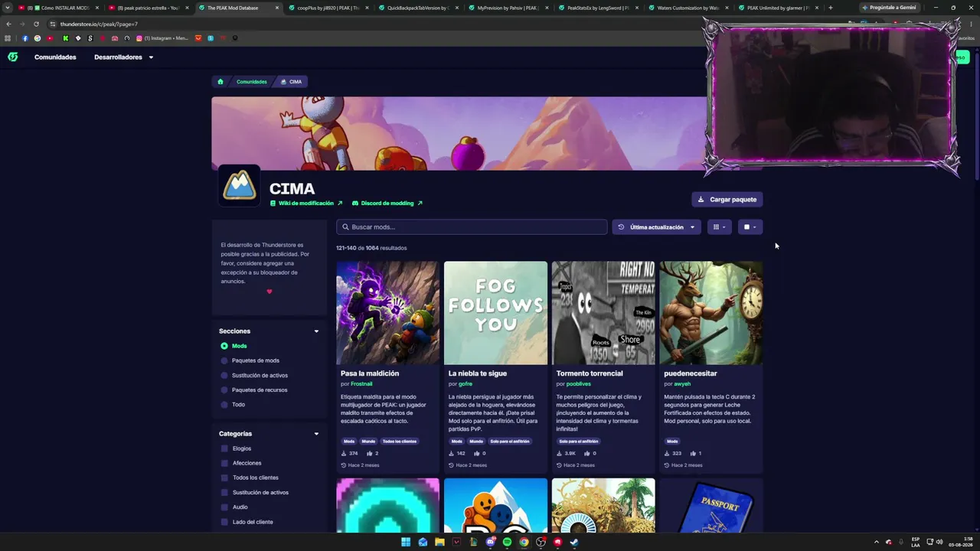Switch to the 'Cómo INSTALAR MODS' tab
Image resolution: width=980 pixels, height=551 pixels.
tap(60, 8)
